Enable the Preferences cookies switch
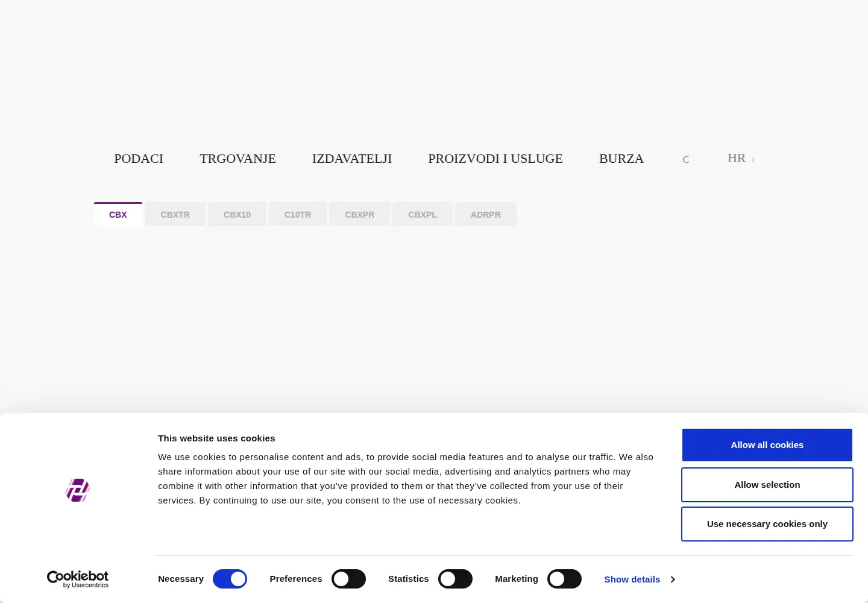The width and height of the screenshot is (868, 603). click(x=348, y=579)
